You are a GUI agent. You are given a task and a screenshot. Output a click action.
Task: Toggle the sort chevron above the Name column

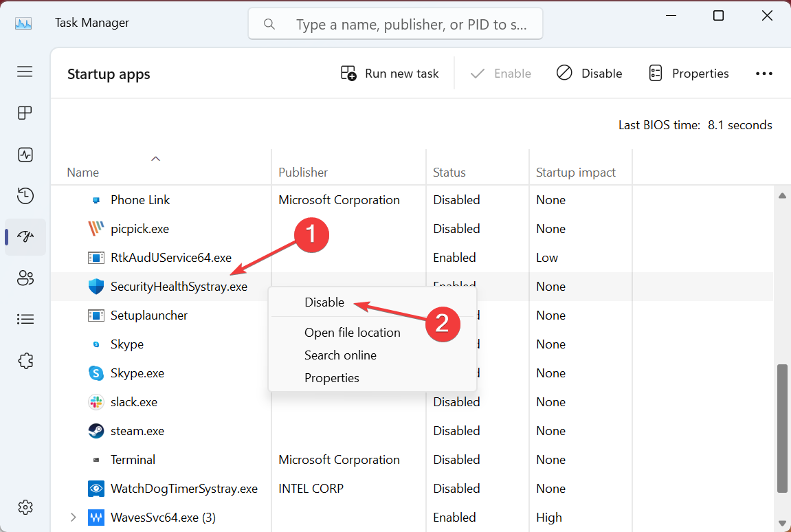[156, 159]
